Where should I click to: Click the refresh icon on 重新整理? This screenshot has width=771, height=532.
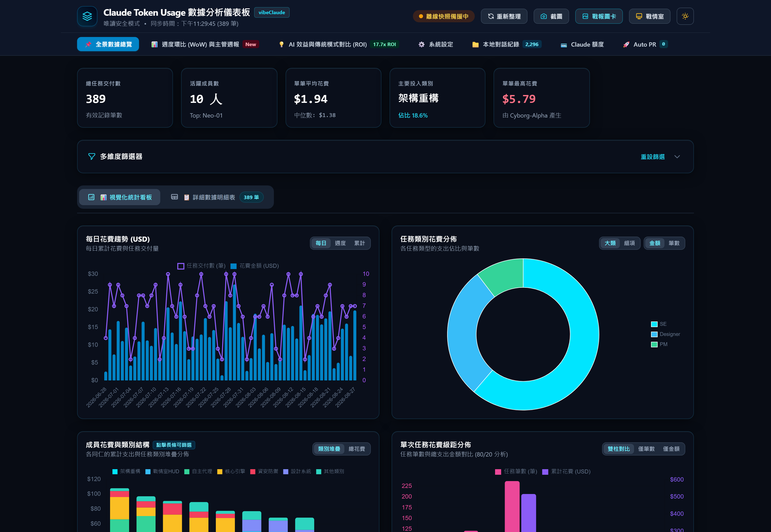pyautogui.click(x=491, y=16)
